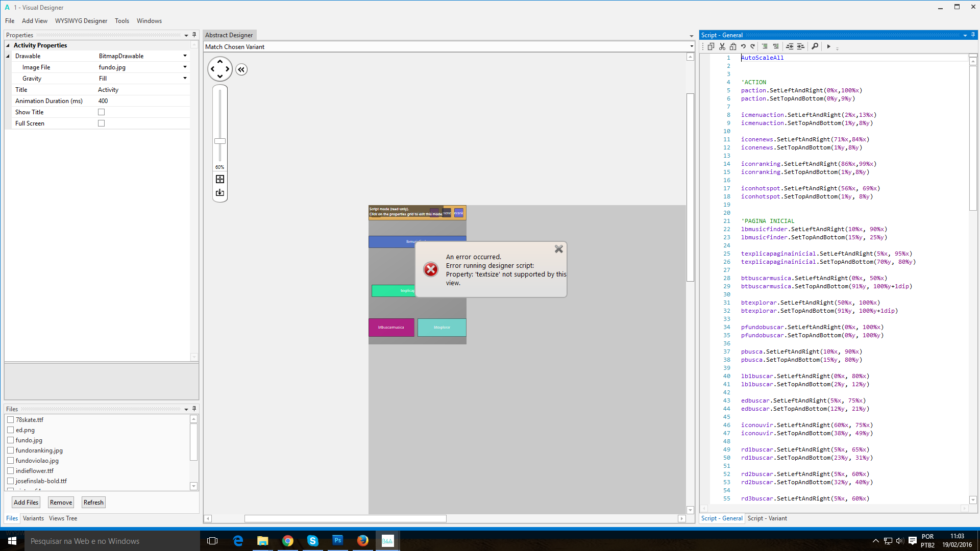Open the Gravity Fill dropdown
The width and height of the screenshot is (980, 551).
(x=185, y=79)
